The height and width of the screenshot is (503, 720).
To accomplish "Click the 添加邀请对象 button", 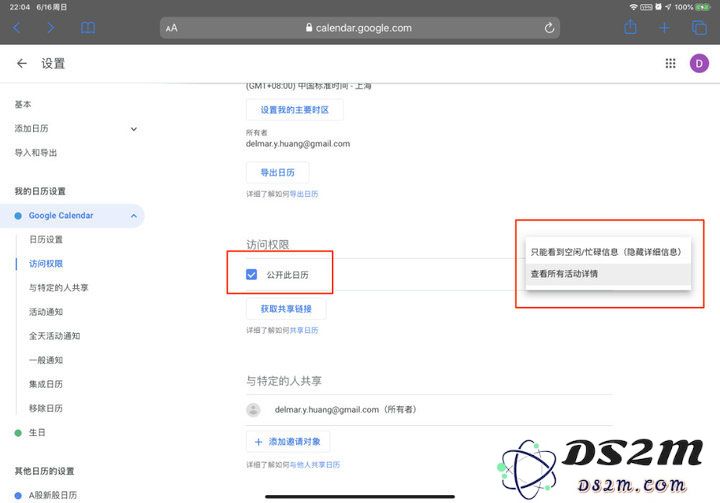I will click(288, 441).
